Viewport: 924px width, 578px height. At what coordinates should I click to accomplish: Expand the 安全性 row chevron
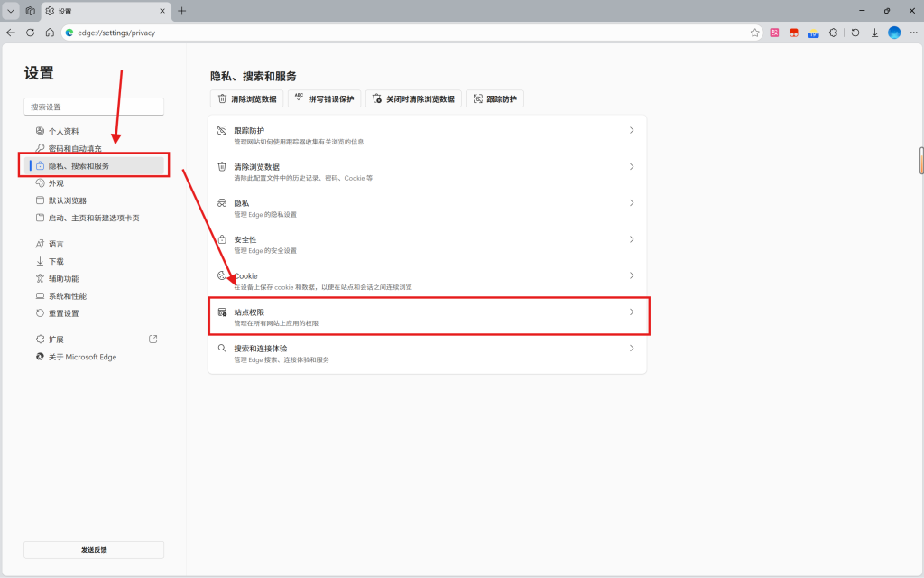[632, 239]
